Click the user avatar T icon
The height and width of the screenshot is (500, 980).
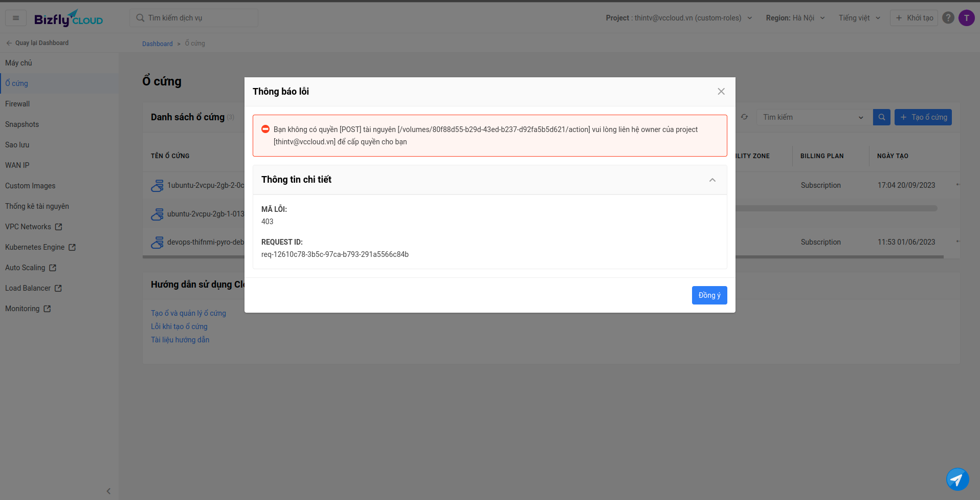pos(966,18)
